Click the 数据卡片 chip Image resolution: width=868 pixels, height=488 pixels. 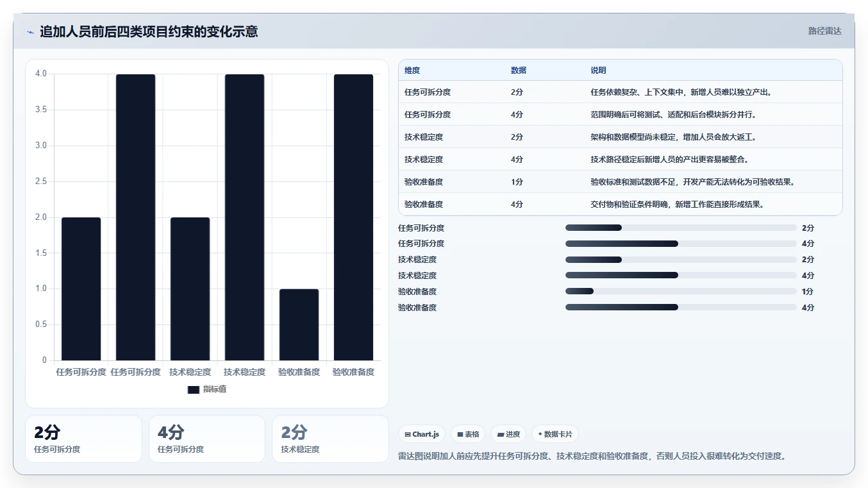coord(555,434)
